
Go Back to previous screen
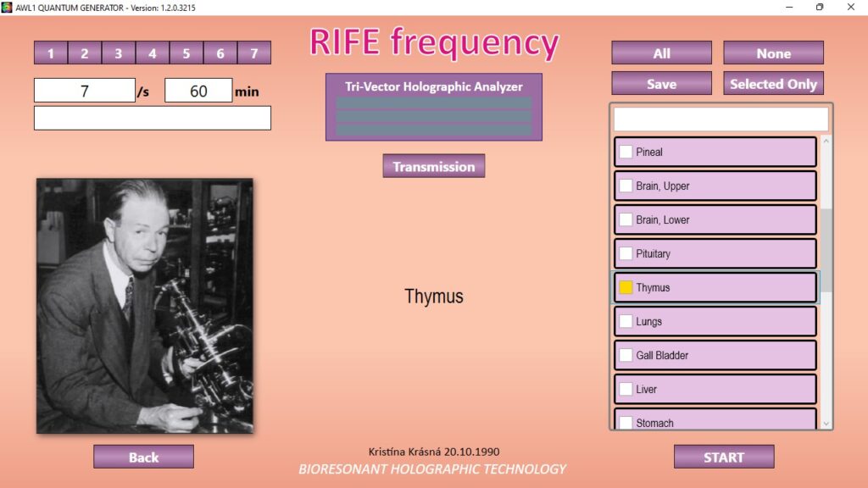tap(143, 457)
